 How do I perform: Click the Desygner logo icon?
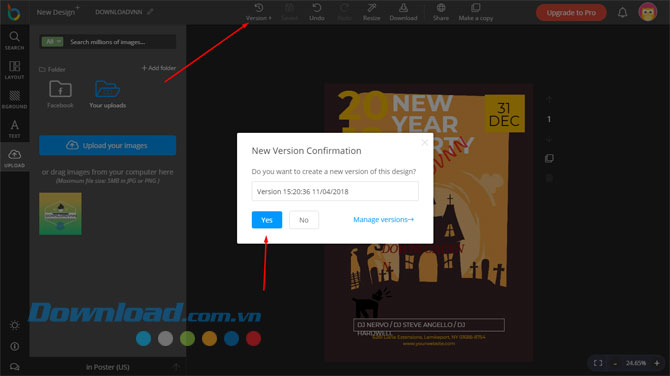point(14,12)
